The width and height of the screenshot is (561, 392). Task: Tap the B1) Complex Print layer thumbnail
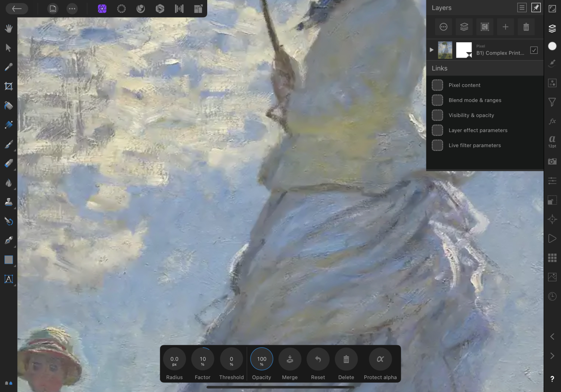coord(445,50)
